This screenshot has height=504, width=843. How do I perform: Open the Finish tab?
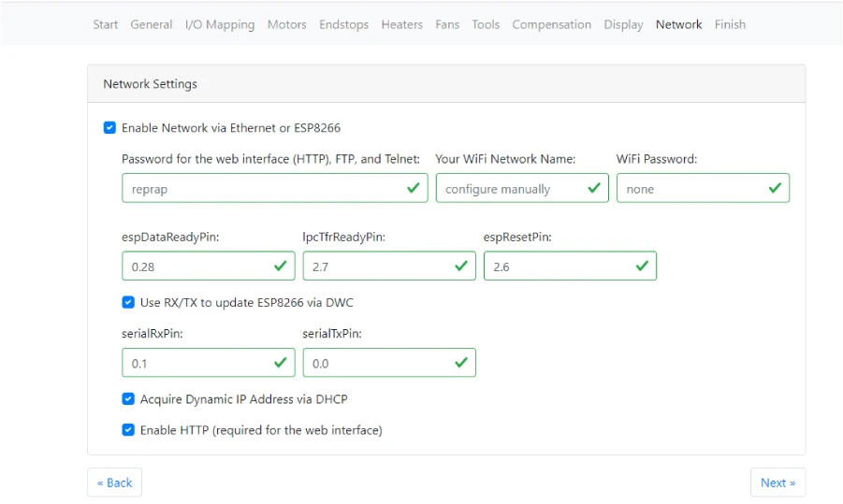point(730,24)
